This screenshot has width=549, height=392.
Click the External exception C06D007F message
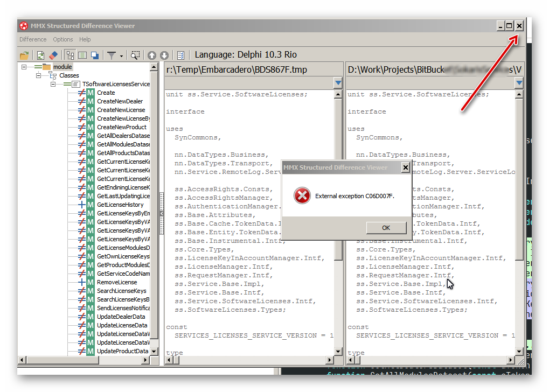point(355,196)
